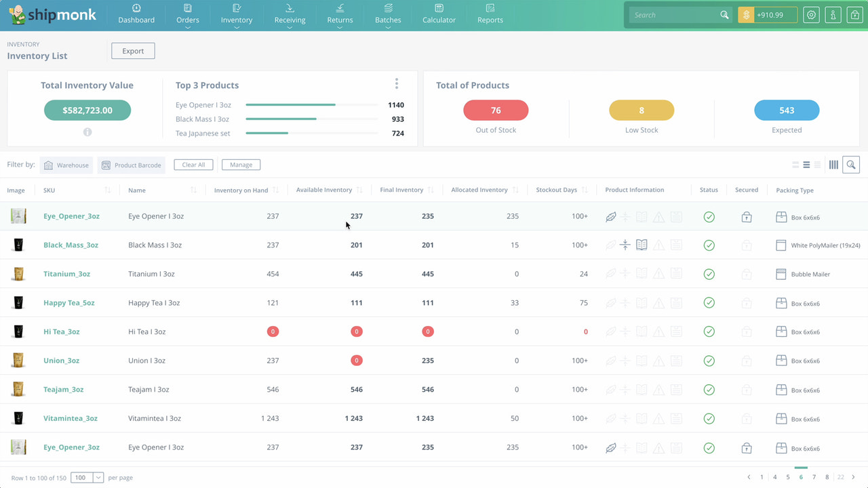Click the lock icon in Eye Opener's Secured column
Viewport: 868px width, 488px height.
(x=747, y=217)
